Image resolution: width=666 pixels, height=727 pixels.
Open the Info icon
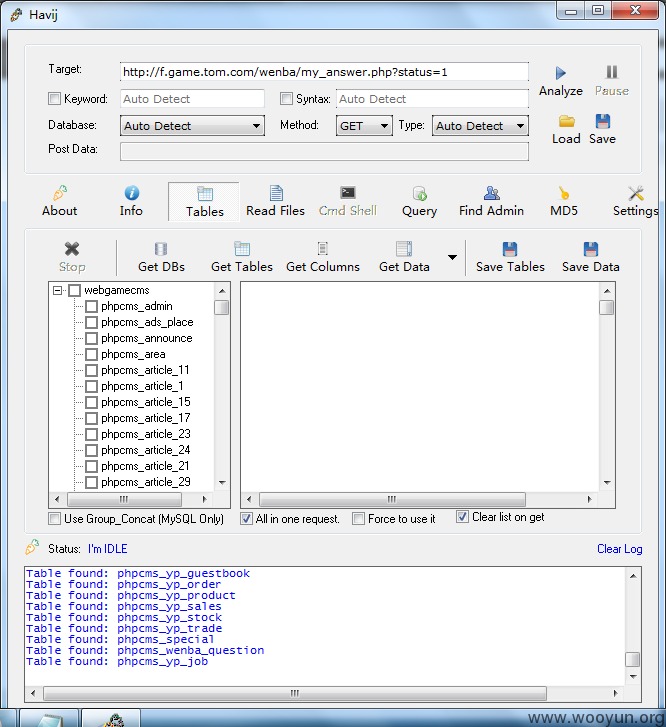[x=131, y=193]
